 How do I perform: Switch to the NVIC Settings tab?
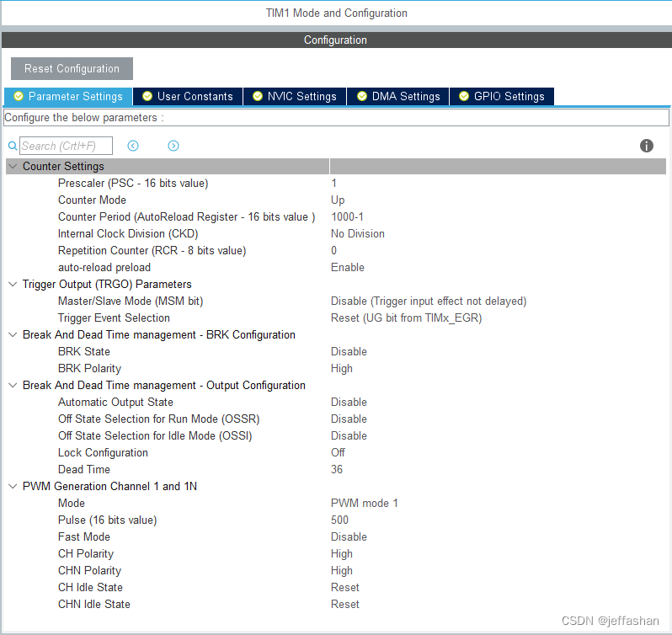pyautogui.click(x=295, y=96)
